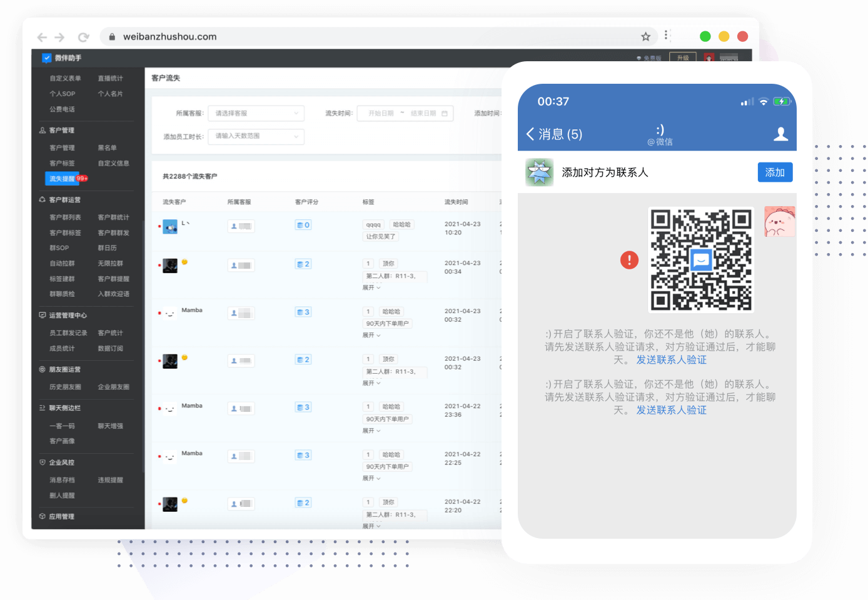Click the 所属客服 chip in 2021-04-22 23:36 row
This screenshot has width=868, height=600.
(241, 409)
